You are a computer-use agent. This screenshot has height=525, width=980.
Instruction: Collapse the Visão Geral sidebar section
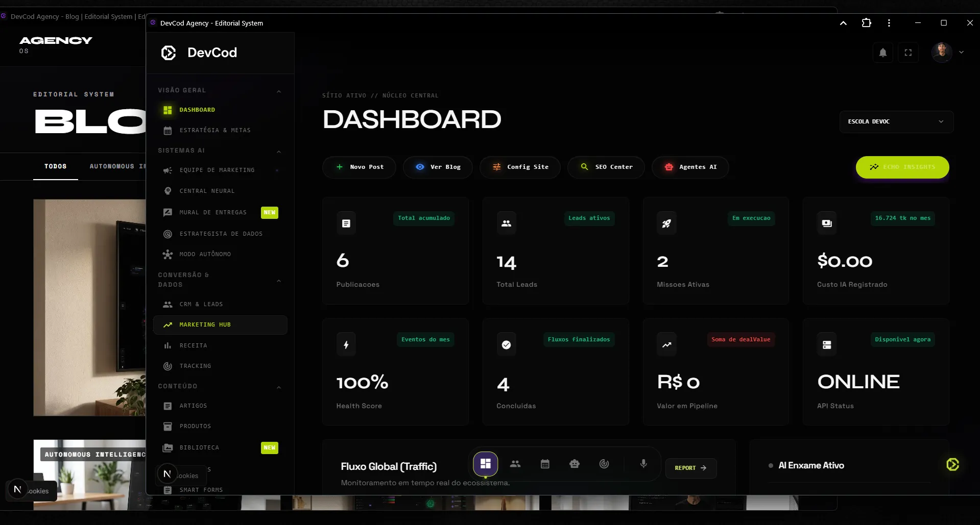click(279, 91)
